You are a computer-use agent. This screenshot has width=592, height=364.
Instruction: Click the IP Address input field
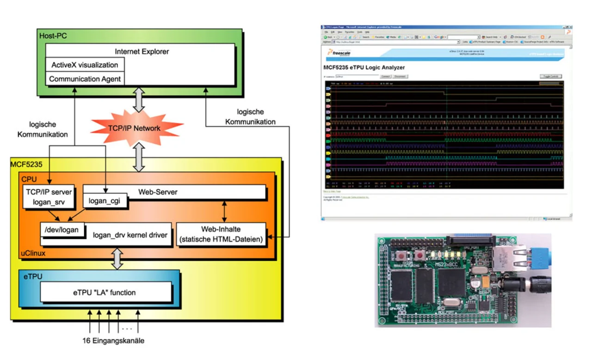[357, 76]
